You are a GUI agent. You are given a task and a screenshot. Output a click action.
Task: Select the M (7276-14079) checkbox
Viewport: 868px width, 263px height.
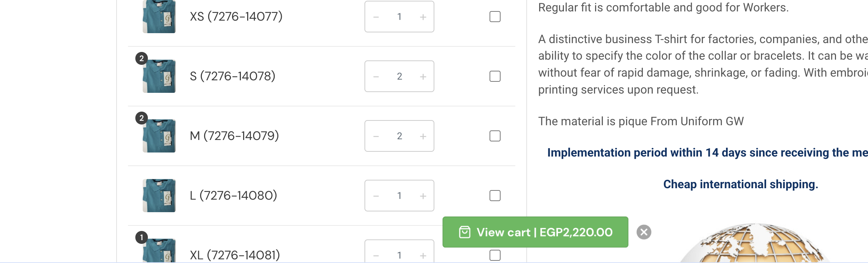point(495,136)
